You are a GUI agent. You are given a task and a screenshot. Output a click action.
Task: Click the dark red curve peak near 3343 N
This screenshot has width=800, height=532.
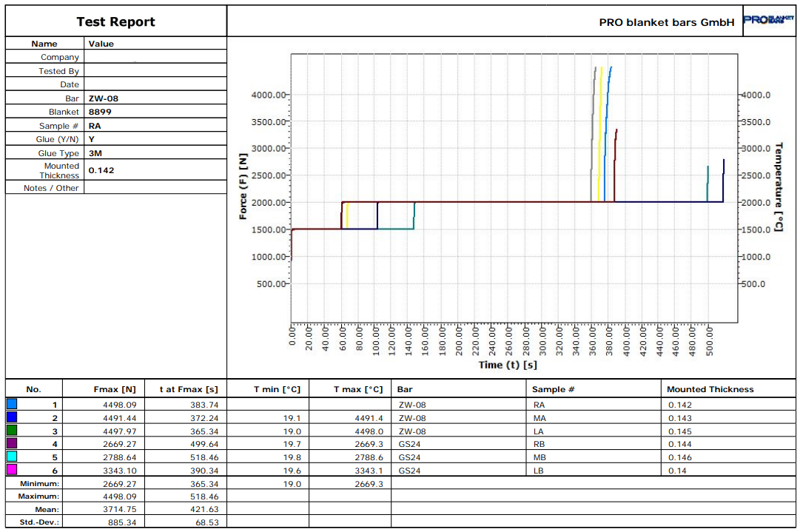(616, 130)
